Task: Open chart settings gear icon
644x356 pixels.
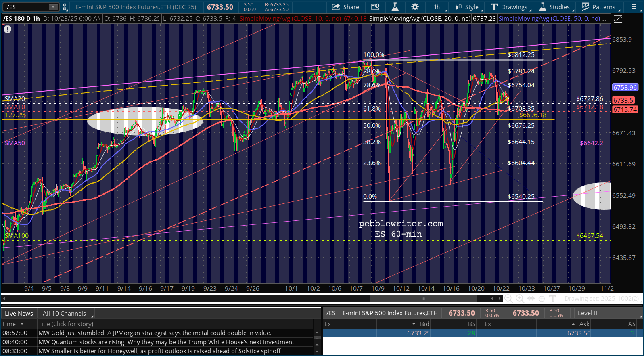Action: (415, 7)
